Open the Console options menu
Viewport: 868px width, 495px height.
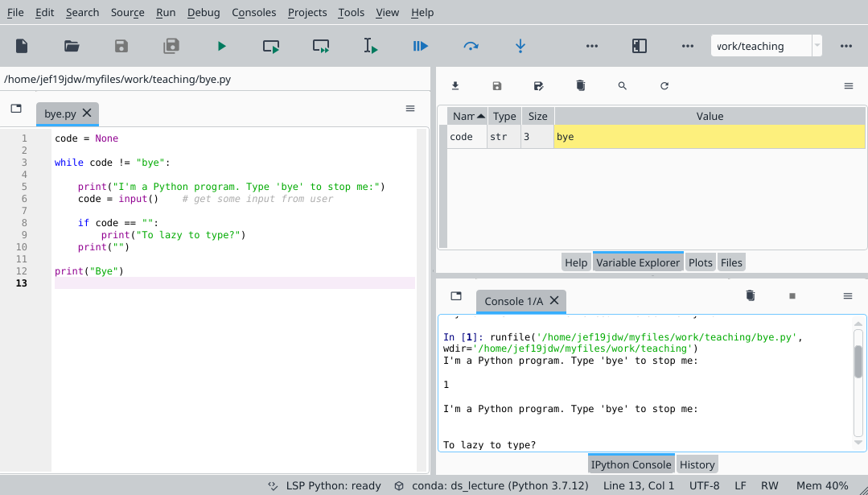[x=847, y=295]
